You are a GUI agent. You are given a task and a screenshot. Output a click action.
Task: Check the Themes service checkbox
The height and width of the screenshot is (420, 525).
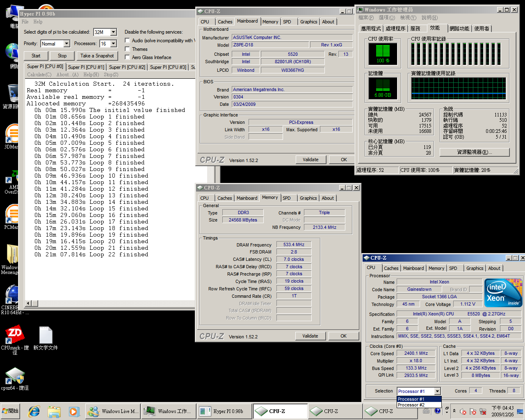[x=128, y=49]
